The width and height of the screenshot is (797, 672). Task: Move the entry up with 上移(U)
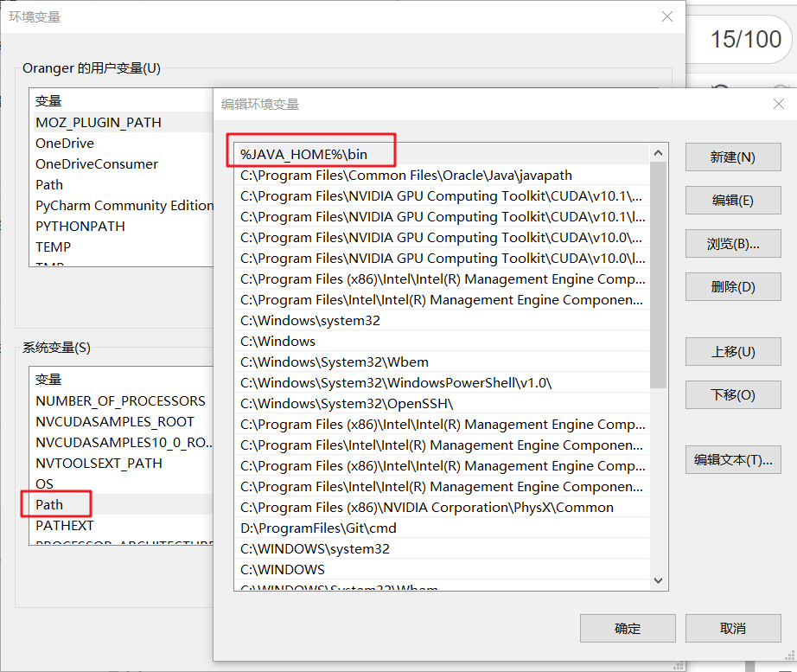[732, 351]
